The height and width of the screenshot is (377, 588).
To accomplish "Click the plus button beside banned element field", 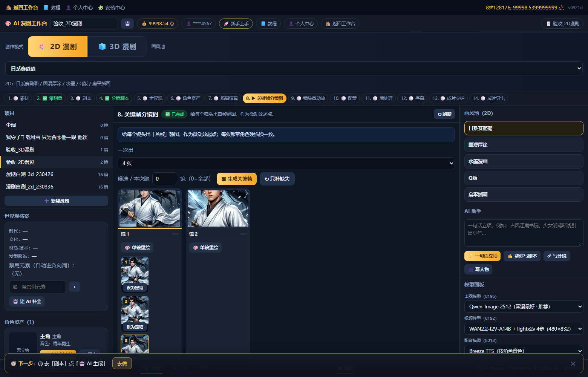I will (75, 287).
